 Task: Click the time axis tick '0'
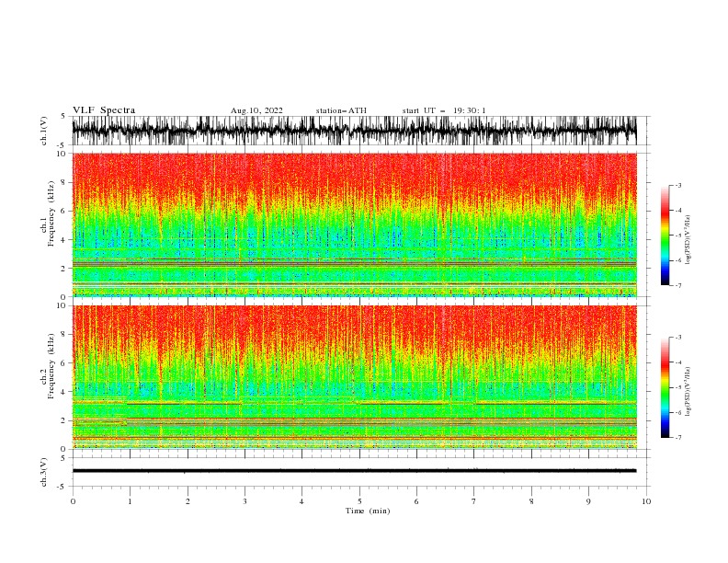[x=73, y=501]
